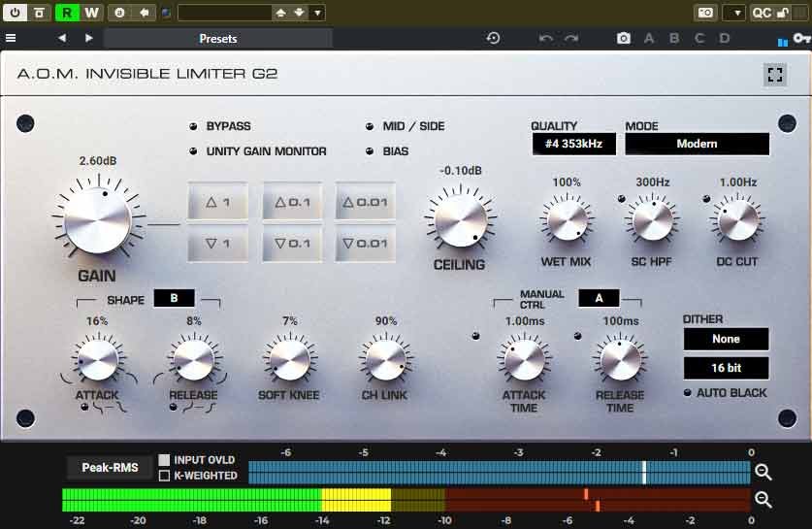Open the DITHER None dropdown

pyautogui.click(x=726, y=339)
